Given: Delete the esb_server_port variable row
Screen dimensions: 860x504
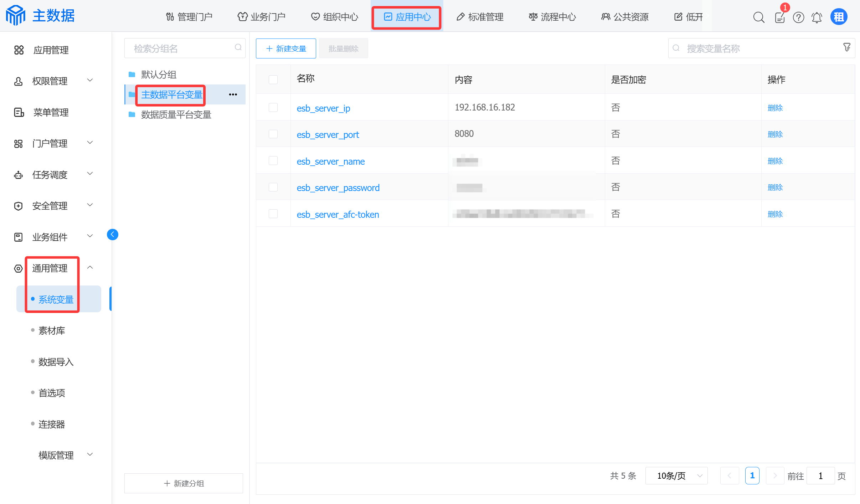Looking at the screenshot, I should [x=775, y=134].
